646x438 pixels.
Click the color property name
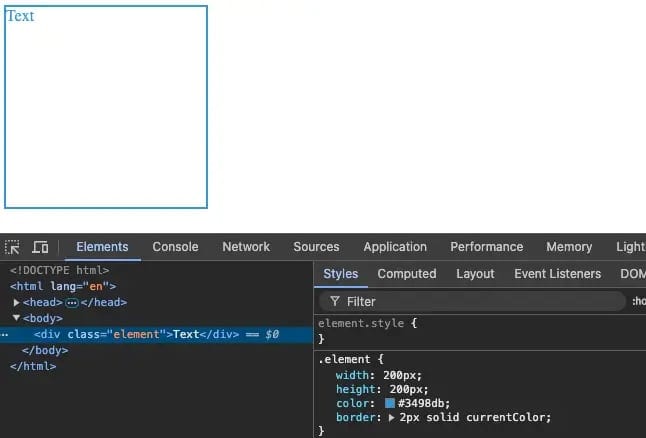click(x=352, y=403)
